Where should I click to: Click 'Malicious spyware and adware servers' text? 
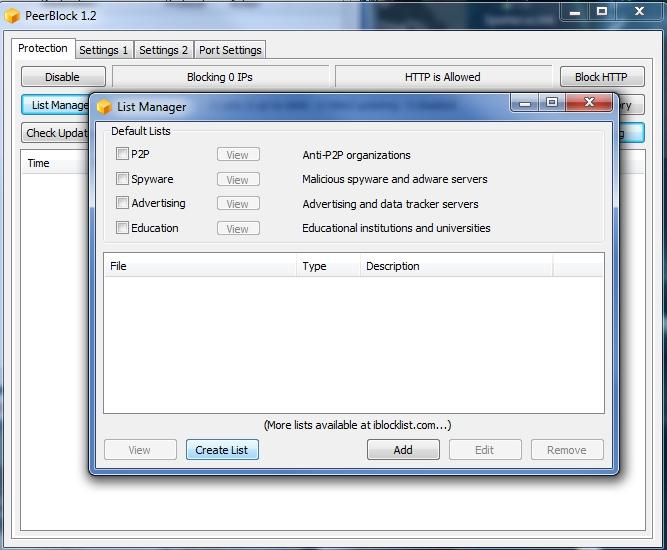(395, 179)
